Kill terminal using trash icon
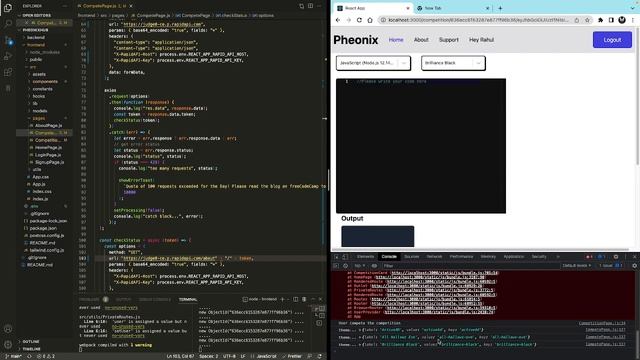This screenshot has height=360, width=640. click(x=304, y=299)
